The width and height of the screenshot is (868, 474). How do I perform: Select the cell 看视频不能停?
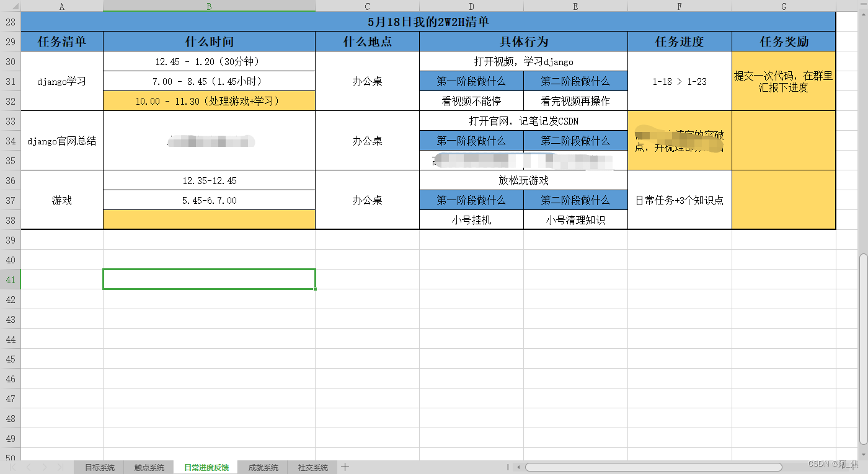pos(471,101)
